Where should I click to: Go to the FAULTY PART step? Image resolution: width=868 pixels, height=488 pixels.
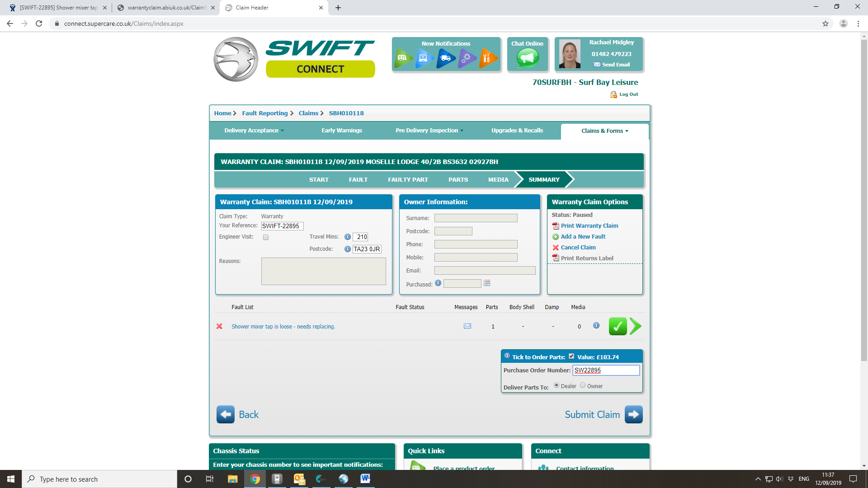(408, 180)
